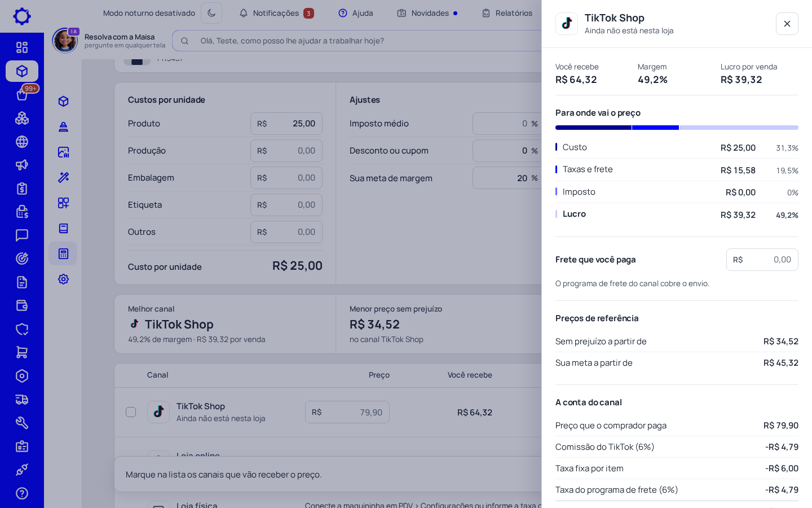Click the Desconto ou cupom percentage field
Screen dimensions: 812x508
pos(507,151)
